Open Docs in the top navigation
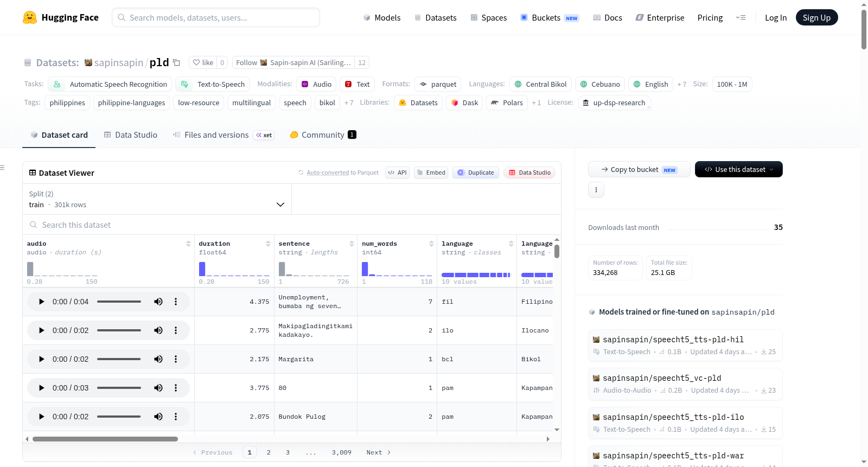 608,17
